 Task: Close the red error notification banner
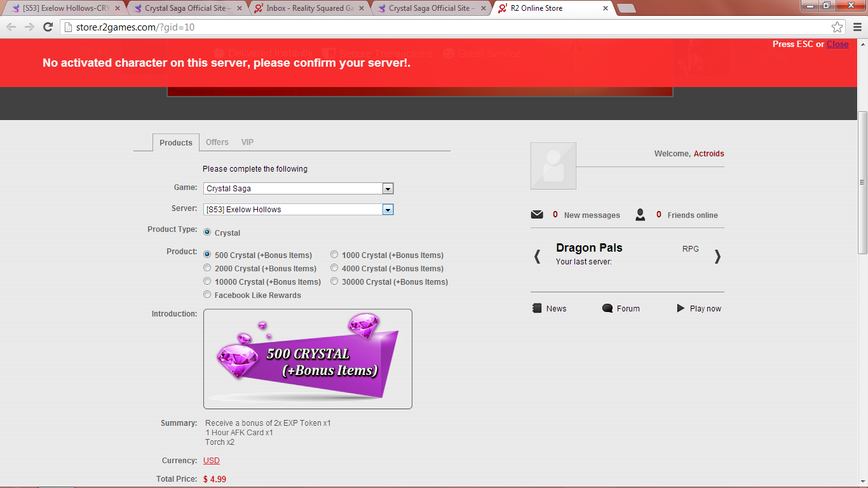pyautogui.click(x=837, y=44)
